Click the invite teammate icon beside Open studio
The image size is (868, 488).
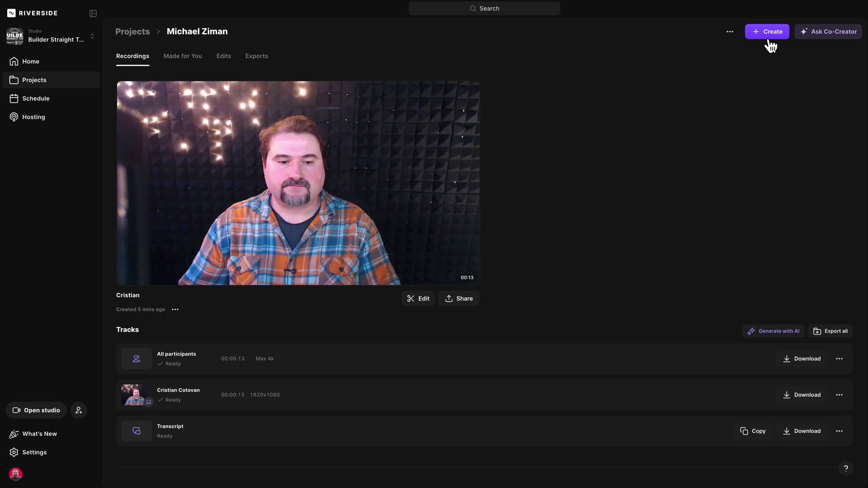point(79,410)
